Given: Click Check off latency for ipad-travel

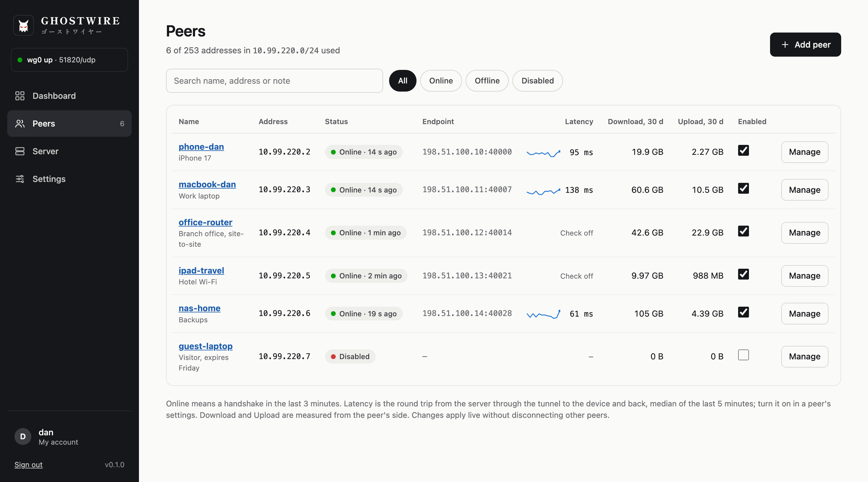Looking at the screenshot, I should [x=577, y=276].
